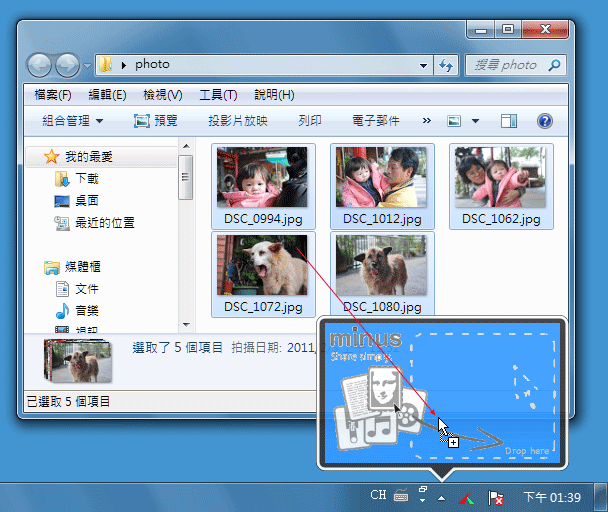Start 投影片放映 slideshow
The image size is (608, 512).
[x=238, y=121]
